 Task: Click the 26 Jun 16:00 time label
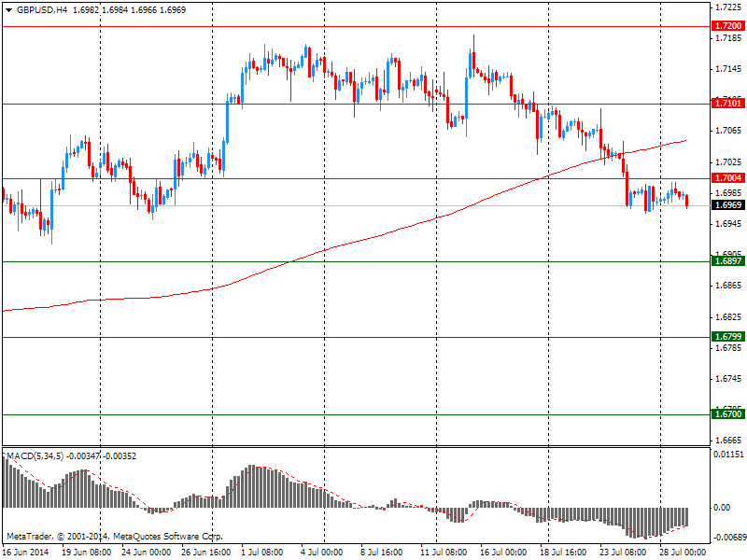click(205, 553)
